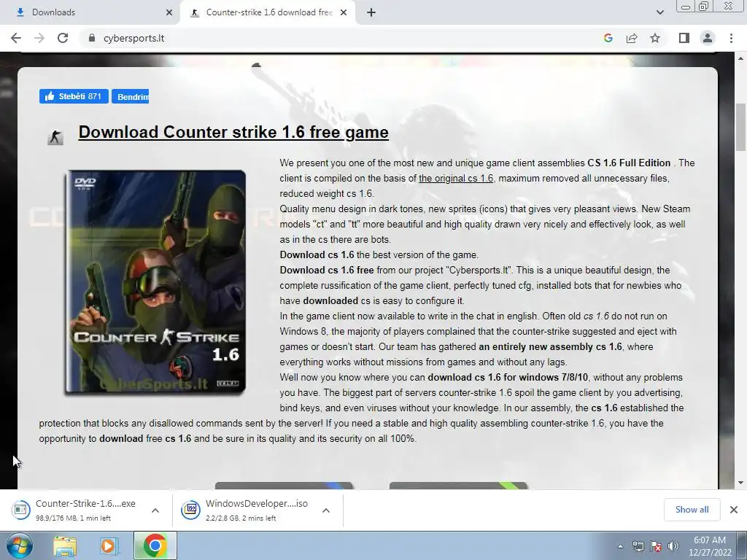The image size is (747, 560).
Task: Open Windows Explorer from taskbar
Action: [65, 545]
